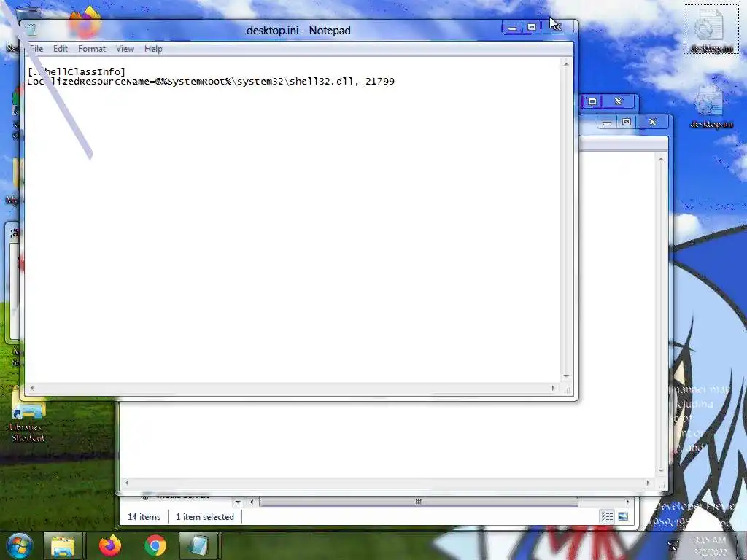Screen dimensions: 747x560
Task: Close the second background Notepad window
Action: coord(652,122)
